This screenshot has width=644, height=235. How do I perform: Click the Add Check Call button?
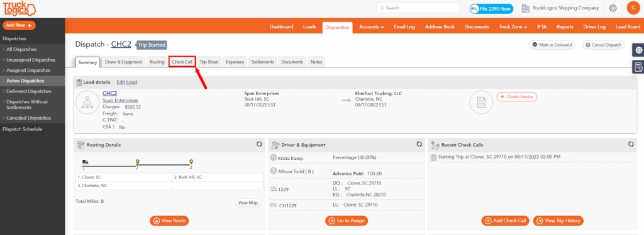click(x=506, y=221)
